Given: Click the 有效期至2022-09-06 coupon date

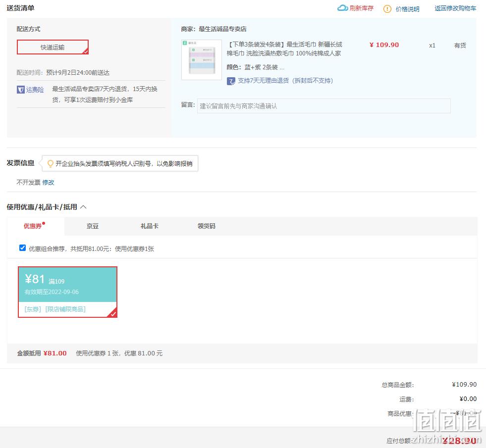Looking at the screenshot, I should (x=52, y=292).
